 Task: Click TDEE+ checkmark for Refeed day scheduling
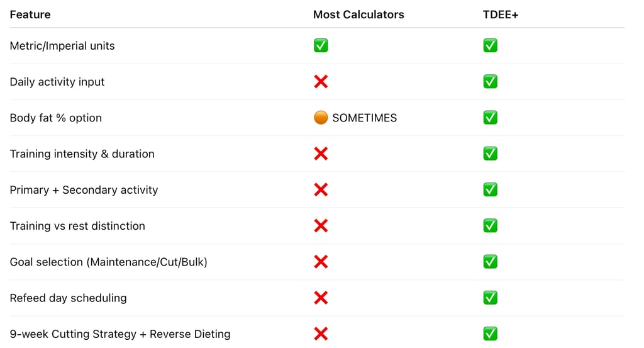coord(491,298)
